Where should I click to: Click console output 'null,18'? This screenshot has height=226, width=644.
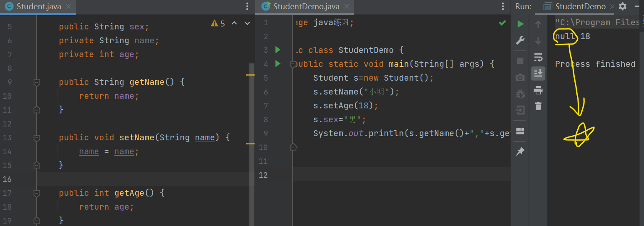coord(573,36)
